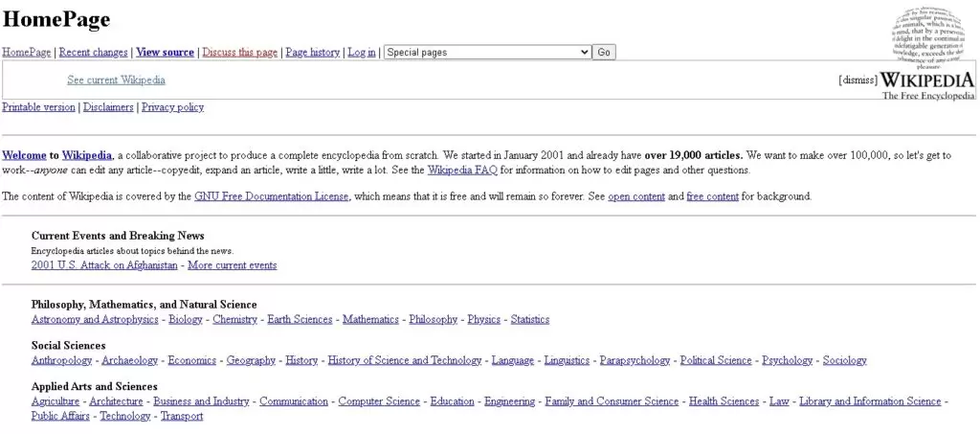Open the Parapsychology topic link
980x434 pixels.
[635, 360]
